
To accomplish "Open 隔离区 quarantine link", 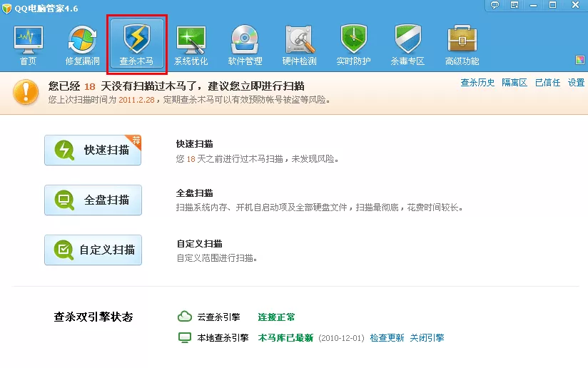I will pyautogui.click(x=514, y=83).
